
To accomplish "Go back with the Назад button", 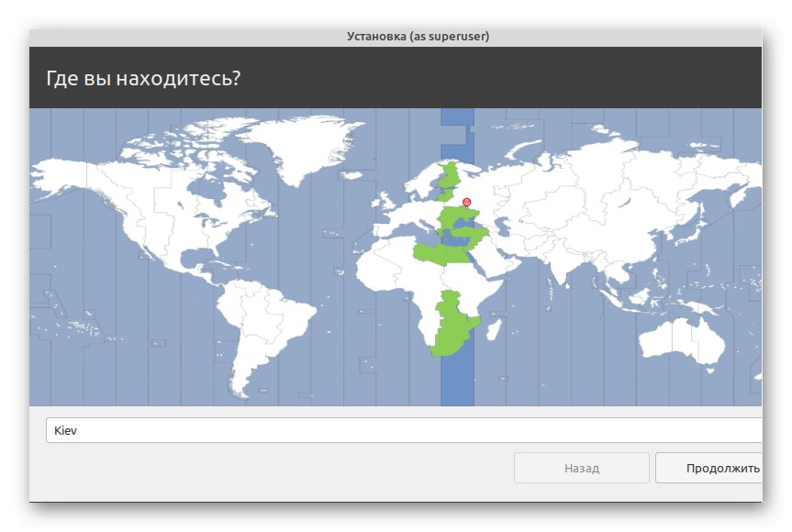I will click(581, 468).
